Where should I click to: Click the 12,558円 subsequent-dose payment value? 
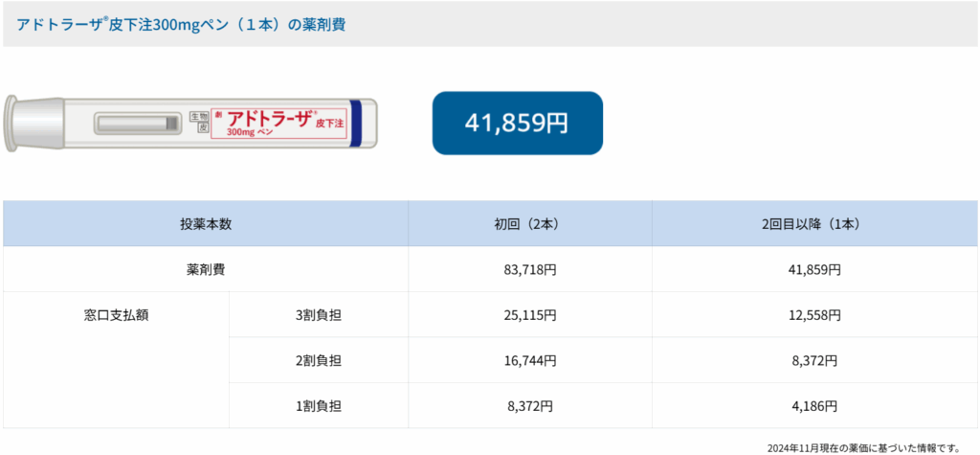coord(813,315)
